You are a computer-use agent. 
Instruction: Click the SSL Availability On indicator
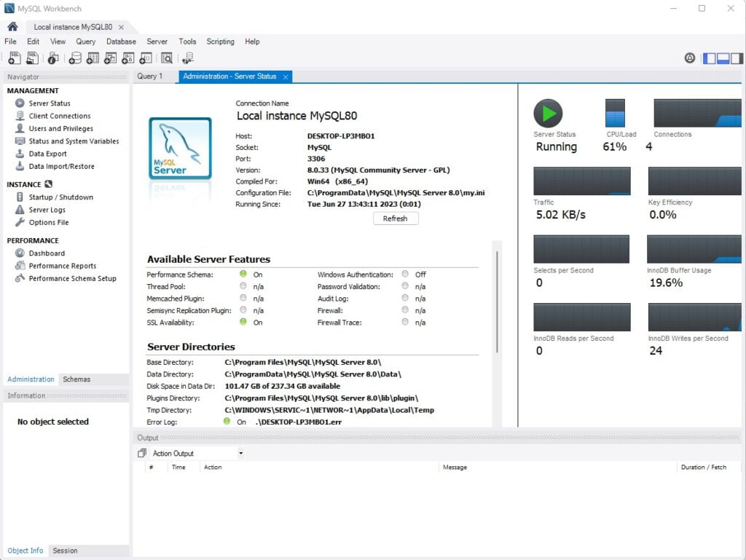click(x=243, y=322)
